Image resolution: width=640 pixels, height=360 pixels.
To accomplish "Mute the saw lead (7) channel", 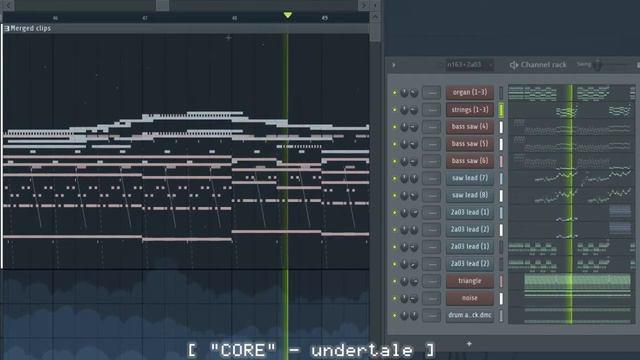I will pos(395,178).
